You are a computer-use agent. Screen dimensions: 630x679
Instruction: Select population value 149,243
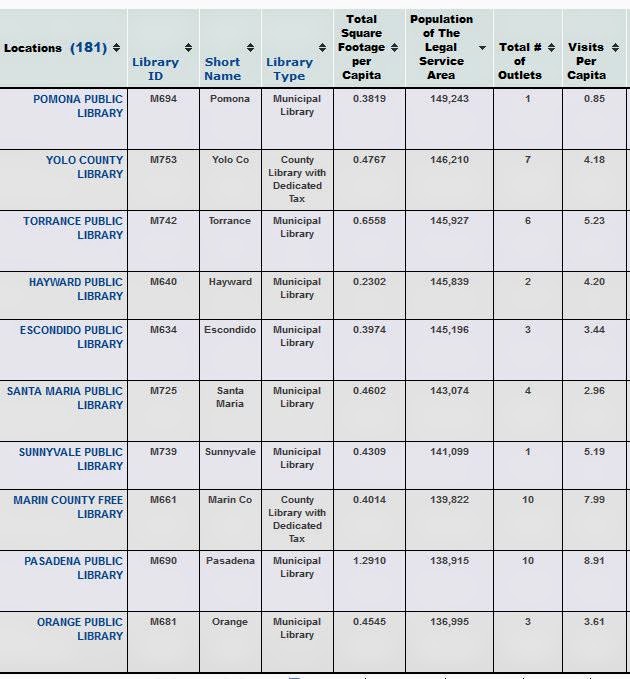pyautogui.click(x=449, y=99)
